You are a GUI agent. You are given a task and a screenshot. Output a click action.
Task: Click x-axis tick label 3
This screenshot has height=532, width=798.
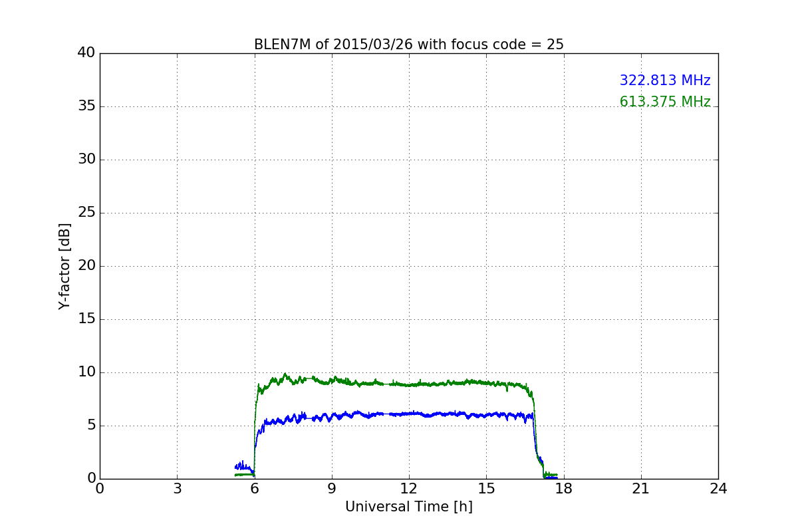(x=177, y=489)
